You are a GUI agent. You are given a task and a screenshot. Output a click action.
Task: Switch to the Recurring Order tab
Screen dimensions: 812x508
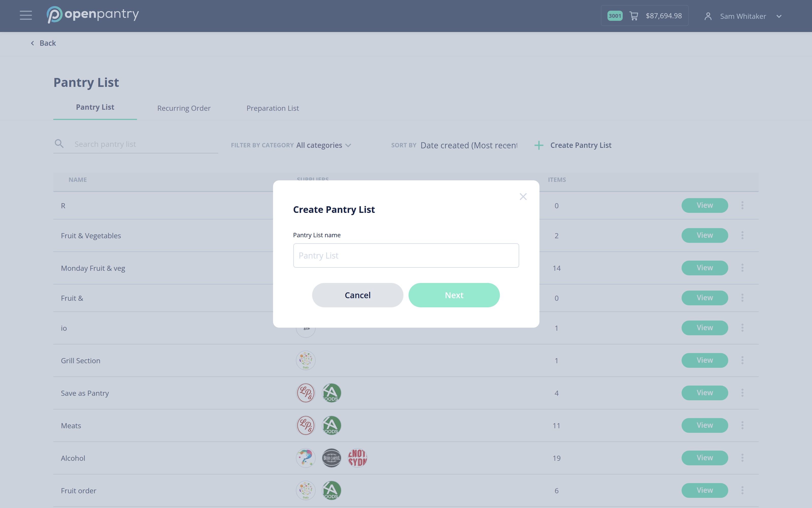[x=184, y=108]
